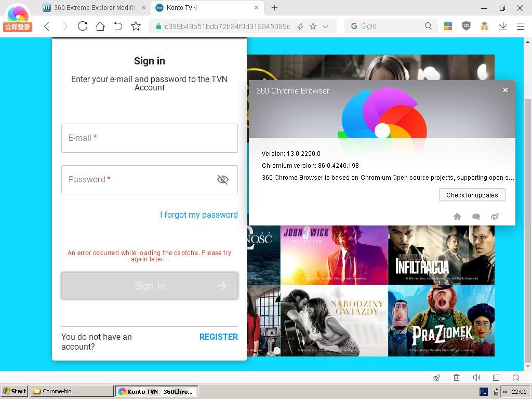Click Check for updates button
The width and height of the screenshot is (532, 399).
click(x=472, y=195)
